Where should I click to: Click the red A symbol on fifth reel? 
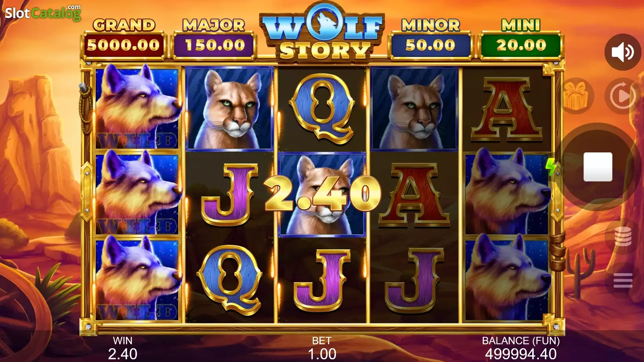tap(507, 109)
